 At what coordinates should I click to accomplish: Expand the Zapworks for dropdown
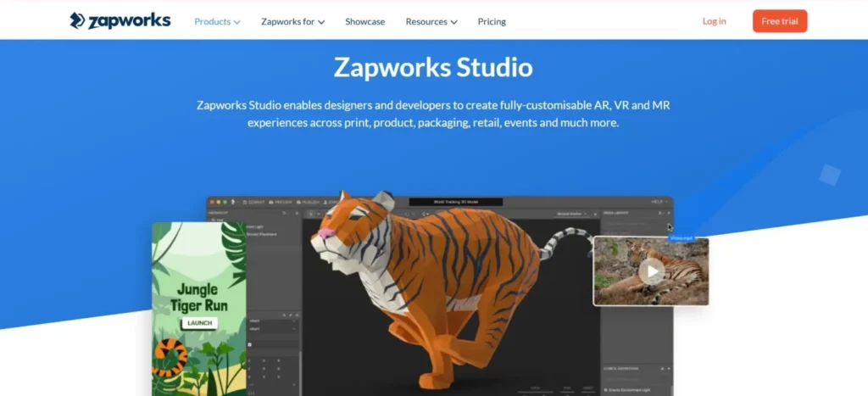click(292, 21)
